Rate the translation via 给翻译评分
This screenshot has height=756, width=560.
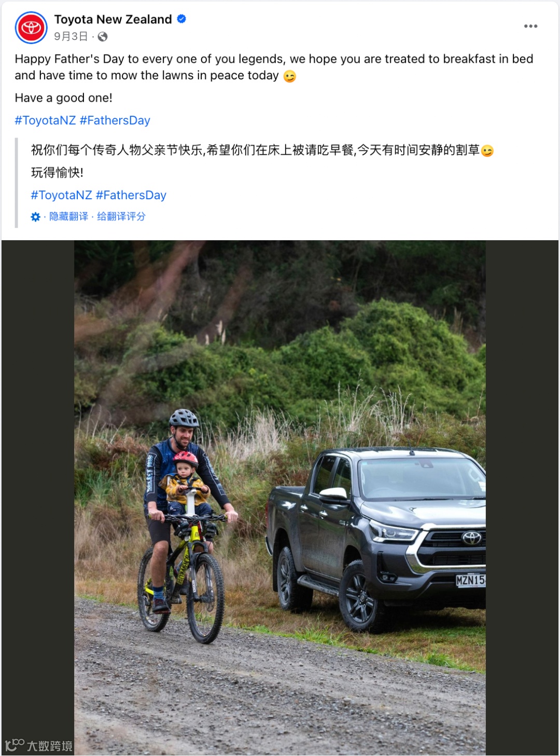[121, 216]
